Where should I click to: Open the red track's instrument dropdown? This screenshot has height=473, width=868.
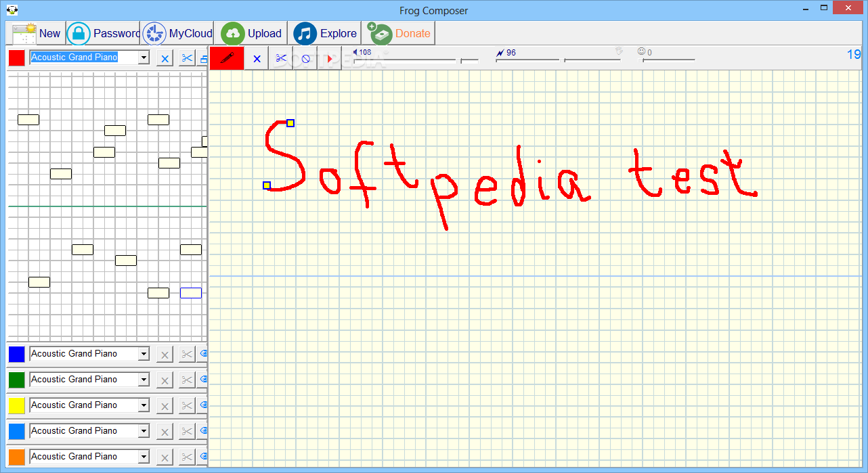tap(143, 58)
